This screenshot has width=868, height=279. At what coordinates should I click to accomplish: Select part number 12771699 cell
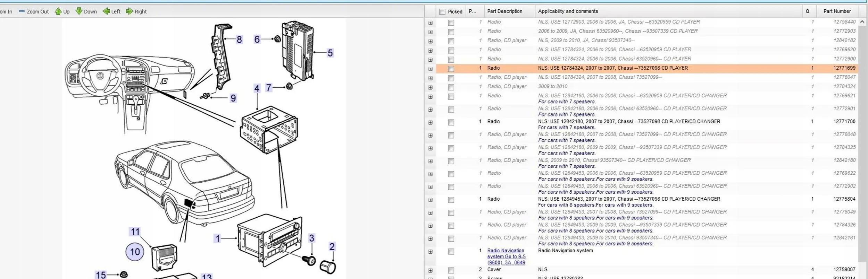[844, 68]
